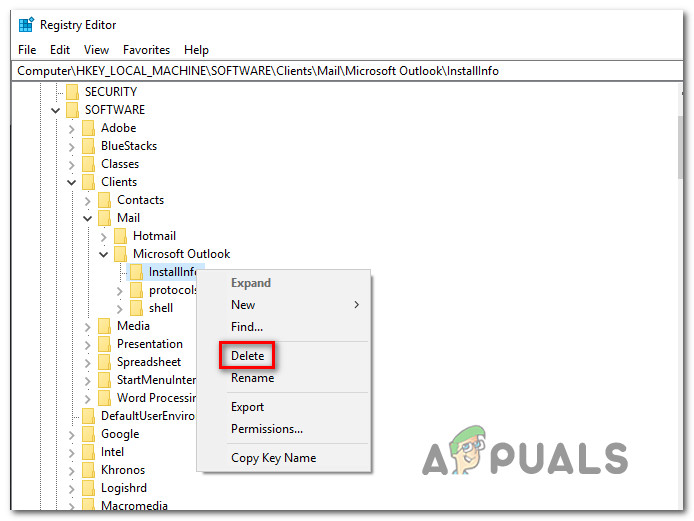Image resolution: width=694 pixels, height=521 pixels.
Task: Expand the BlueStacks key
Action: 72,147
